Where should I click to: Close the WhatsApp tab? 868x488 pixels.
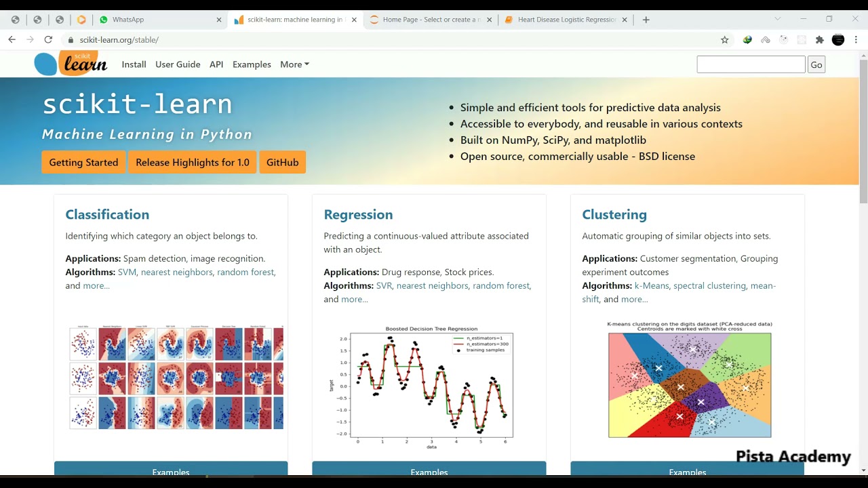(219, 20)
